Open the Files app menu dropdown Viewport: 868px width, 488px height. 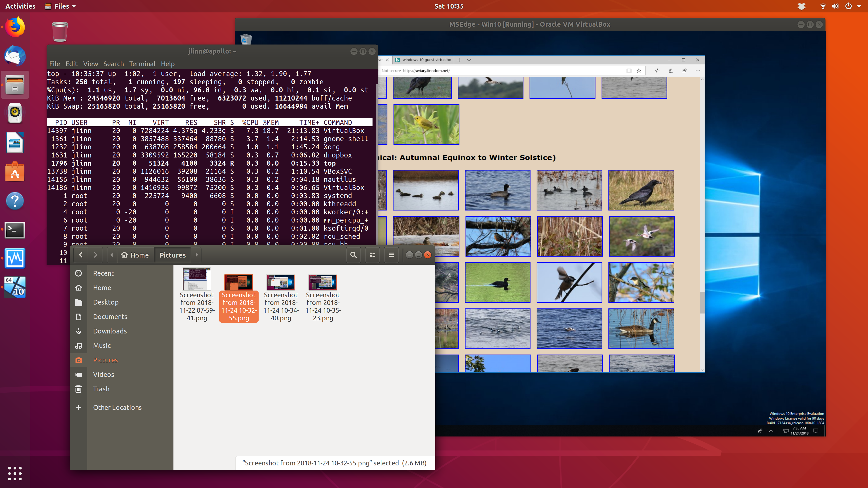(61, 6)
